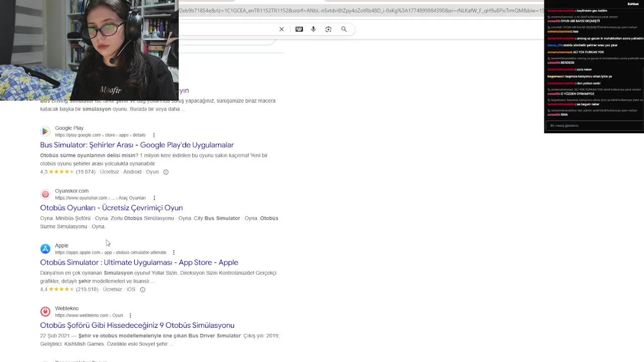The image size is (644, 362).
Task: Click the www.oyunskor.com breadcrumb URL
Action: [100, 198]
